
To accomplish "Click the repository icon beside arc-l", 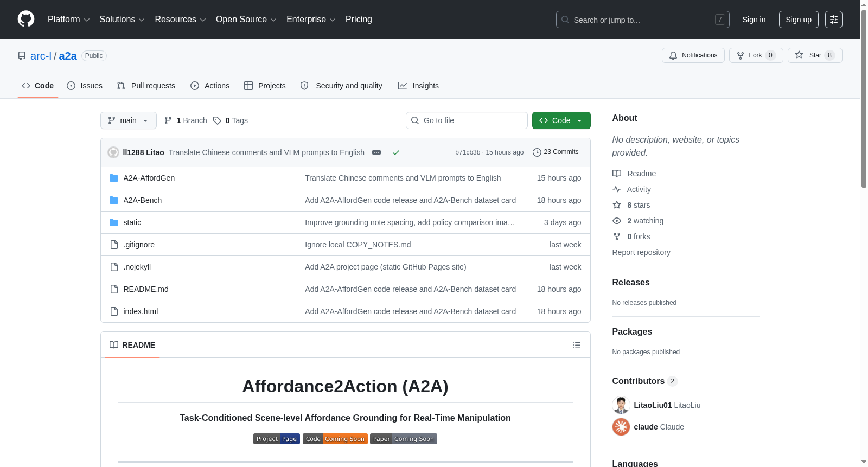I will (22, 56).
